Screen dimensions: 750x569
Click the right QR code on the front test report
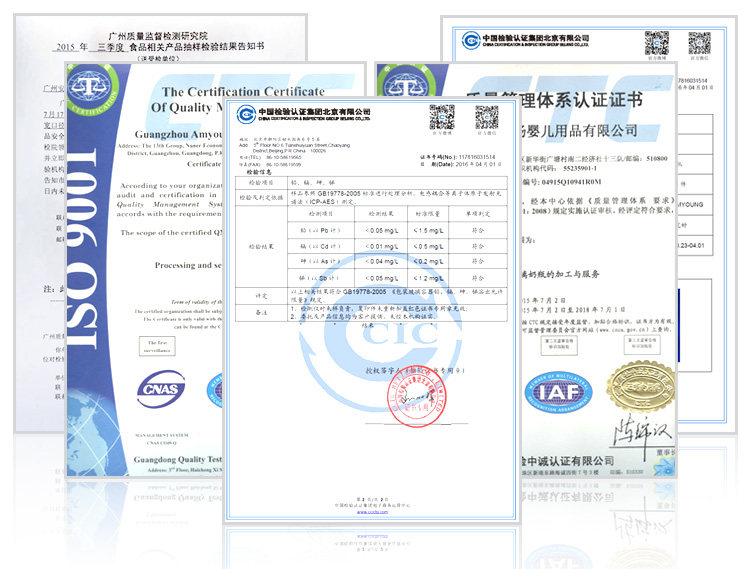[x=486, y=117]
